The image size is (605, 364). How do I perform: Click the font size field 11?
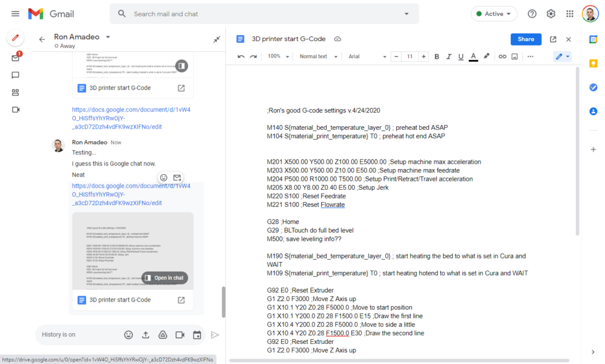pos(410,56)
